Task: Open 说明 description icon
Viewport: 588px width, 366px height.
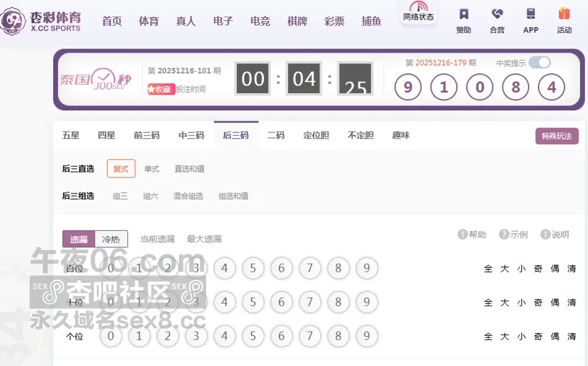Action: click(x=555, y=235)
